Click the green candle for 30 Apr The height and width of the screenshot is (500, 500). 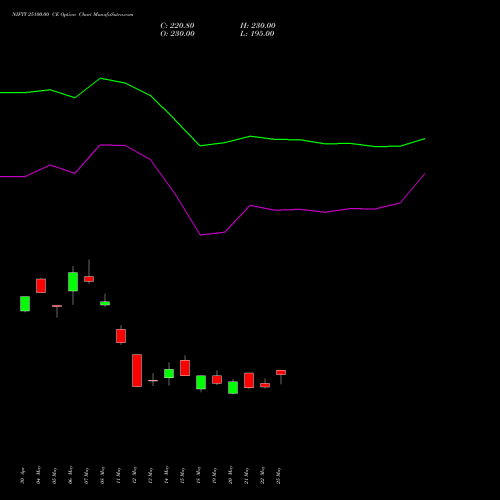[25, 304]
